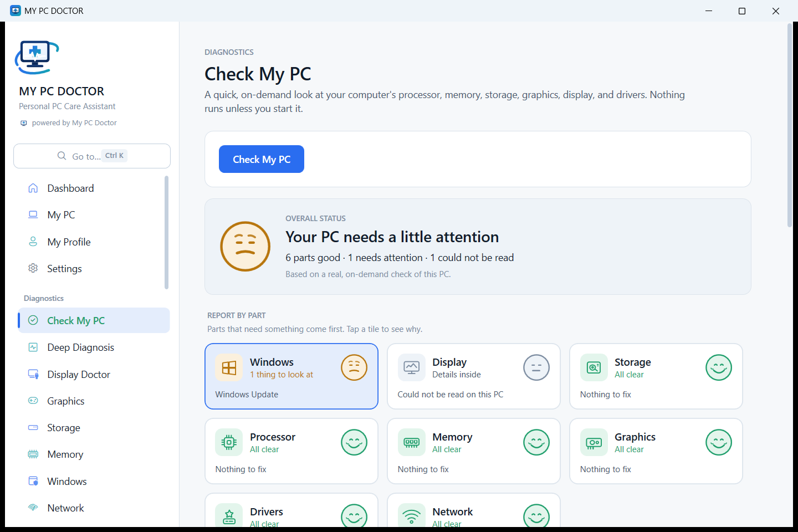Open the Processor report tile
The image size is (798, 532).
[x=291, y=451]
